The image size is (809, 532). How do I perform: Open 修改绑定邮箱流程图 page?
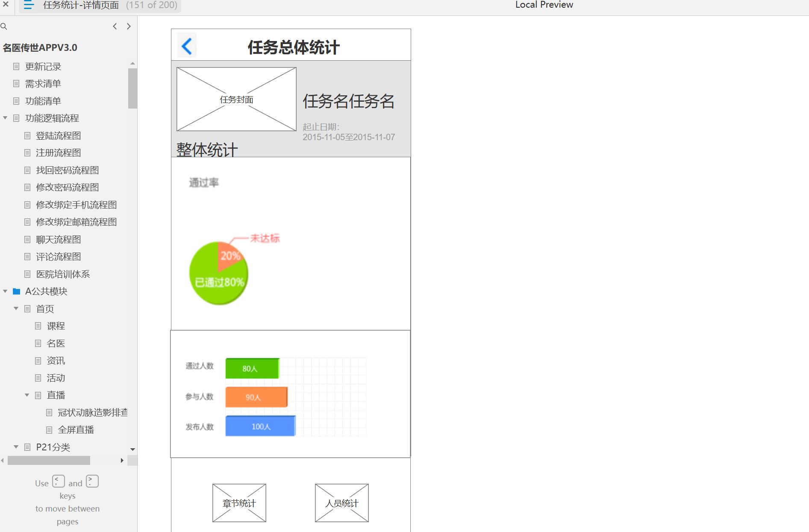[76, 222]
